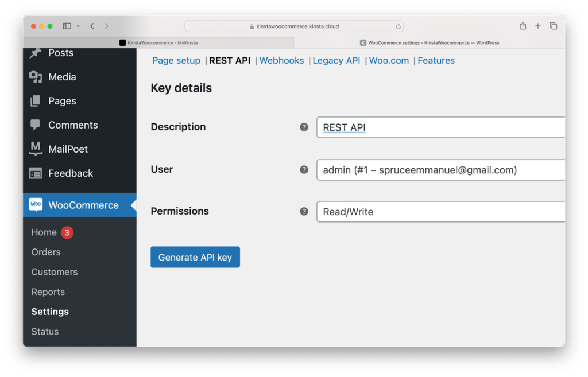The image size is (588, 377).
Task: Click the Media icon in sidebar
Action: click(36, 77)
